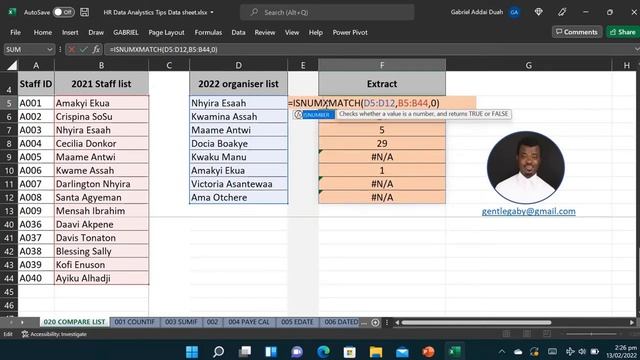Click the sheet tab scroll-right arrow
The width and height of the screenshot is (640, 360).
click(x=22, y=322)
